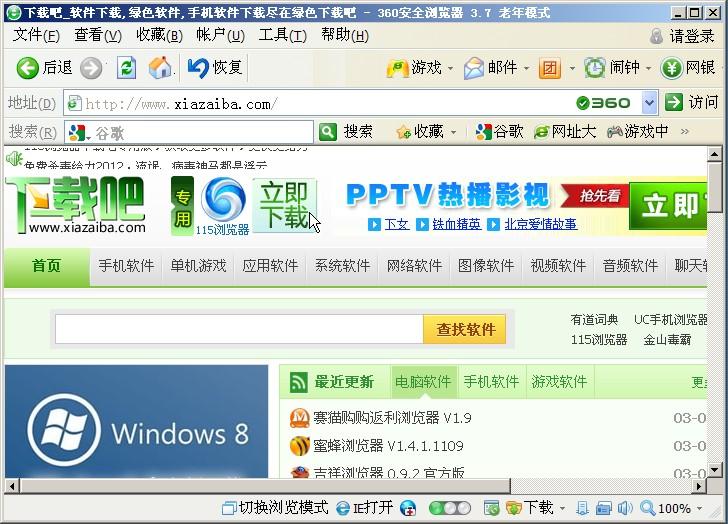Click IE打开 in the status bar

[364, 508]
